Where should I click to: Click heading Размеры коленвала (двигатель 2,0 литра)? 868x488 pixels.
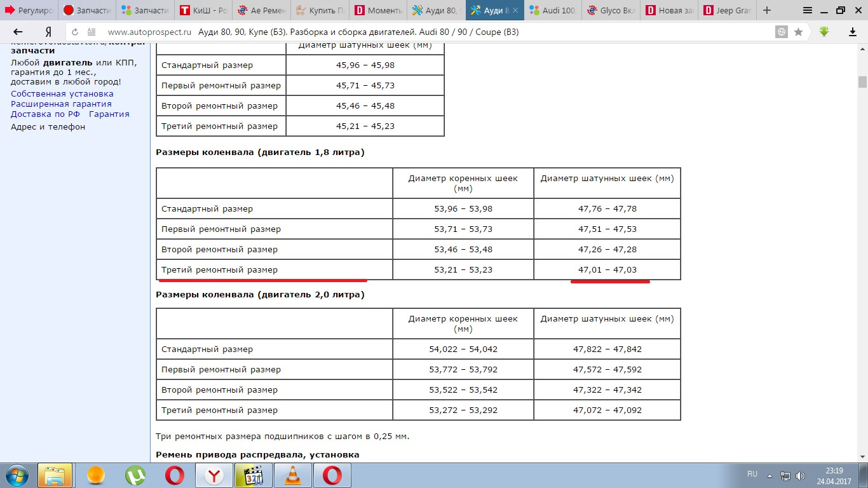click(x=260, y=295)
